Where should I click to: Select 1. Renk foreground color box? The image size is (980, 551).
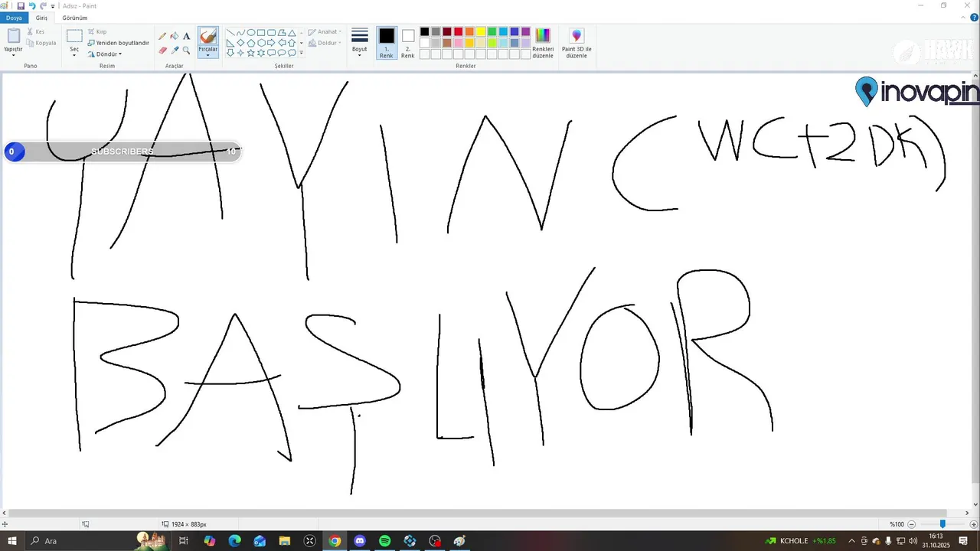pyautogui.click(x=387, y=43)
